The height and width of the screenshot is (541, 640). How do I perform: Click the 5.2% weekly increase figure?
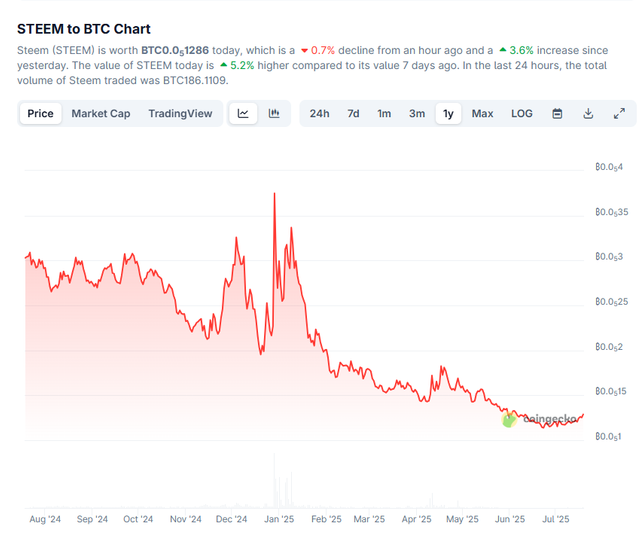point(237,66)
